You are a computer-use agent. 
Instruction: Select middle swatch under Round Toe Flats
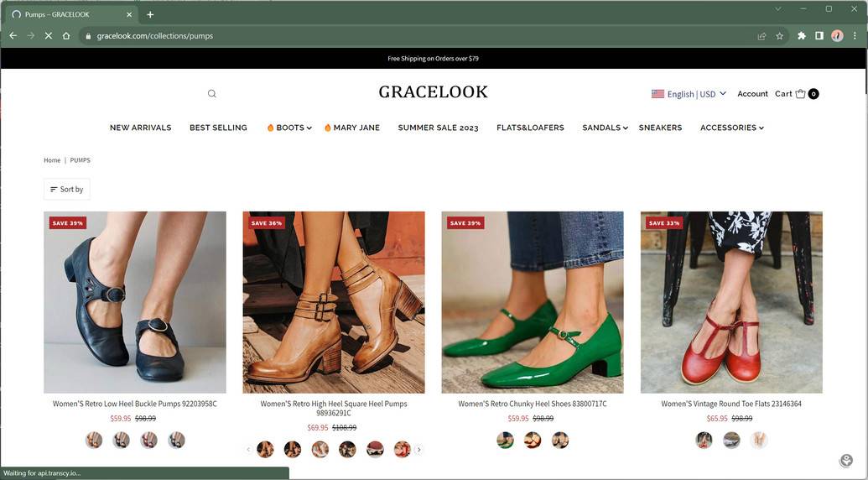[x=731, y=440]
